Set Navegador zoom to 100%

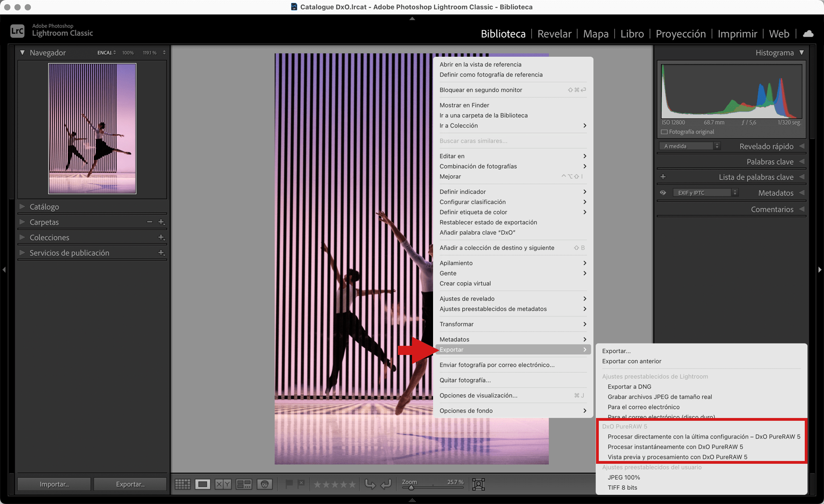(128, 53)
